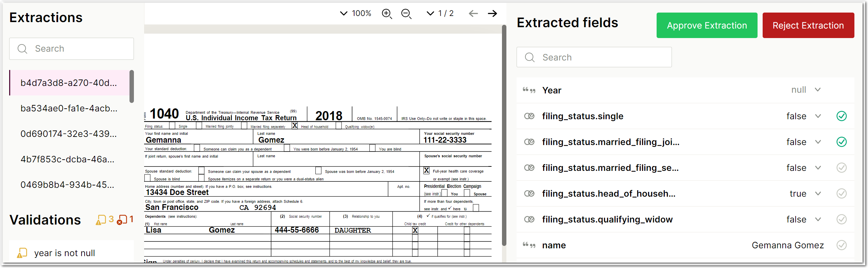This screenshot has width=868, height=268.
Task: Click the filing_status.single field label
Action: click(x=583, y=116)
